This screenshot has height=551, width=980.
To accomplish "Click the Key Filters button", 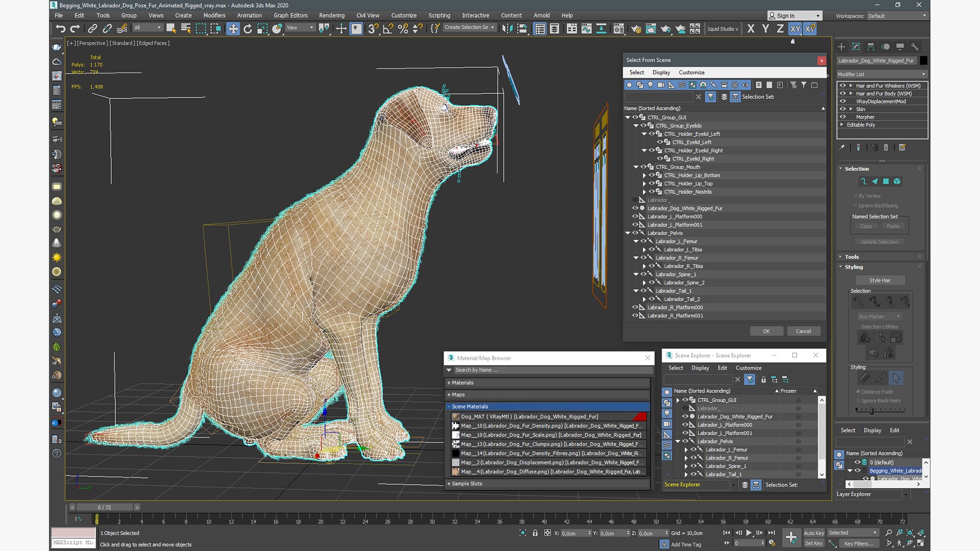I will (x=859, y=543).
